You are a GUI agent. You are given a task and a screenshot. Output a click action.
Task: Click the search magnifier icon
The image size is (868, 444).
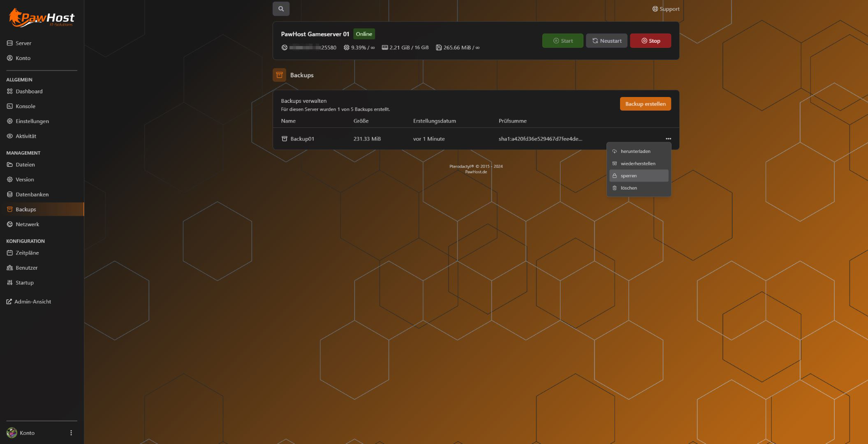[281, 9]
